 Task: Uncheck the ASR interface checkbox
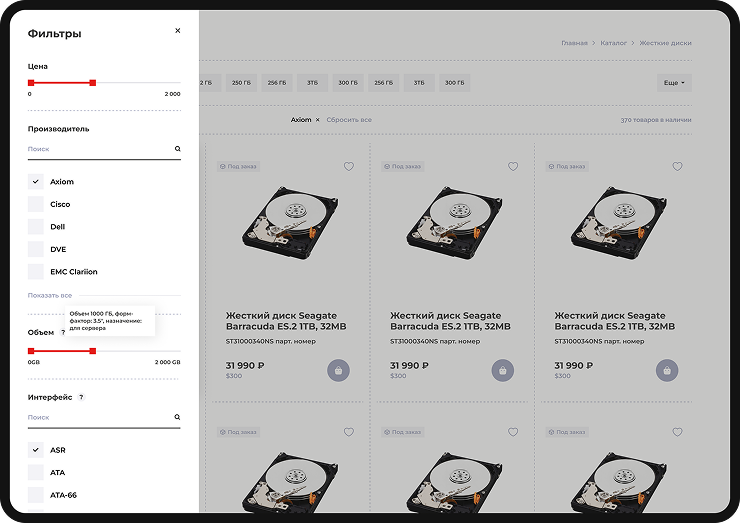coord(36,450)
